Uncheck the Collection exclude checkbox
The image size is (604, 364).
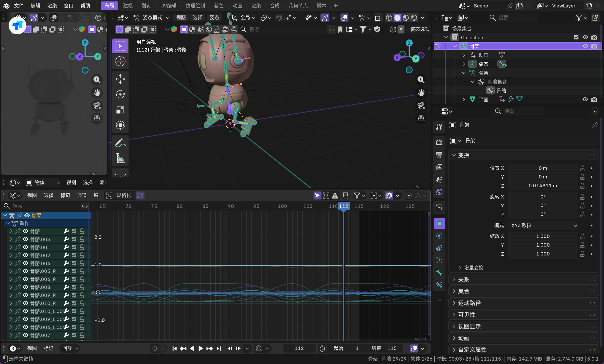point(576,37)
